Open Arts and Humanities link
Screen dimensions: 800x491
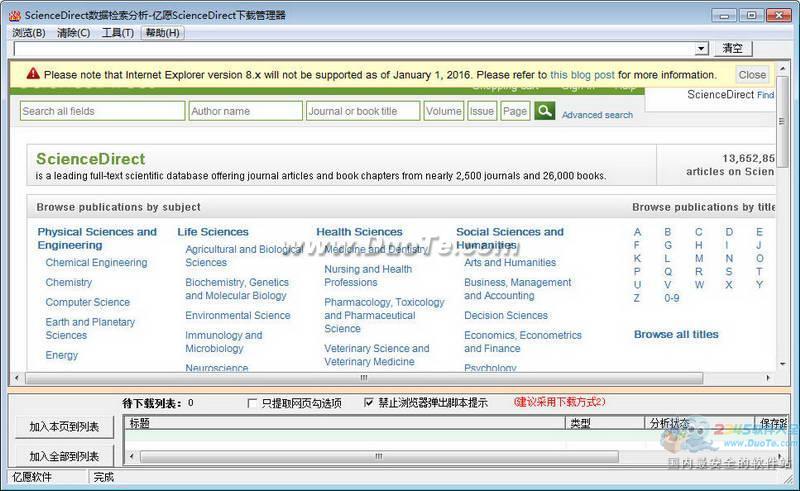click(x=510, y=262)
